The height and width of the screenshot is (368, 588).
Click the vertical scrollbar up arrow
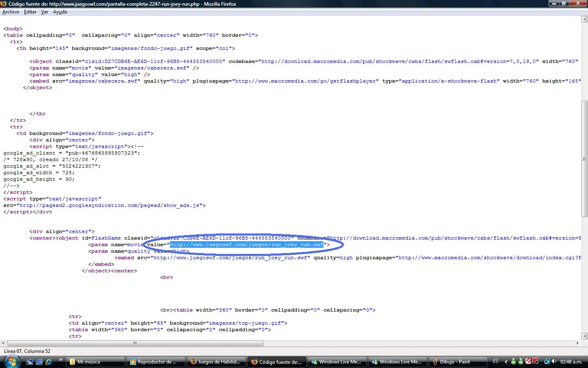tap(584, 20)
